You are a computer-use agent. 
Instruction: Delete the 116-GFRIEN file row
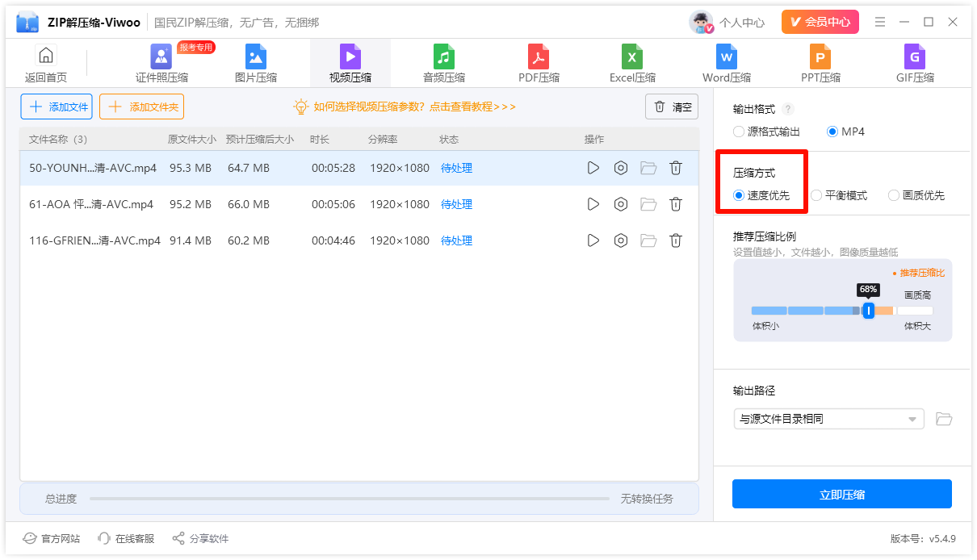point(676,240)
